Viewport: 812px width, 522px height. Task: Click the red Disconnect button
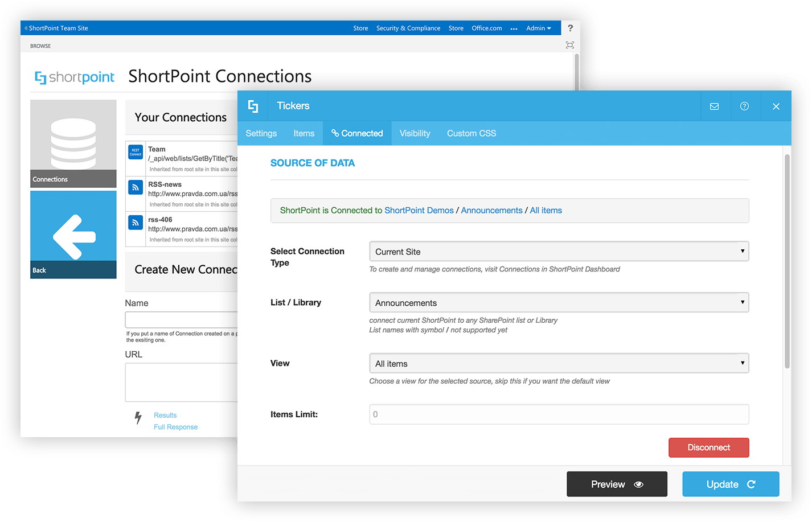(709, 447)
